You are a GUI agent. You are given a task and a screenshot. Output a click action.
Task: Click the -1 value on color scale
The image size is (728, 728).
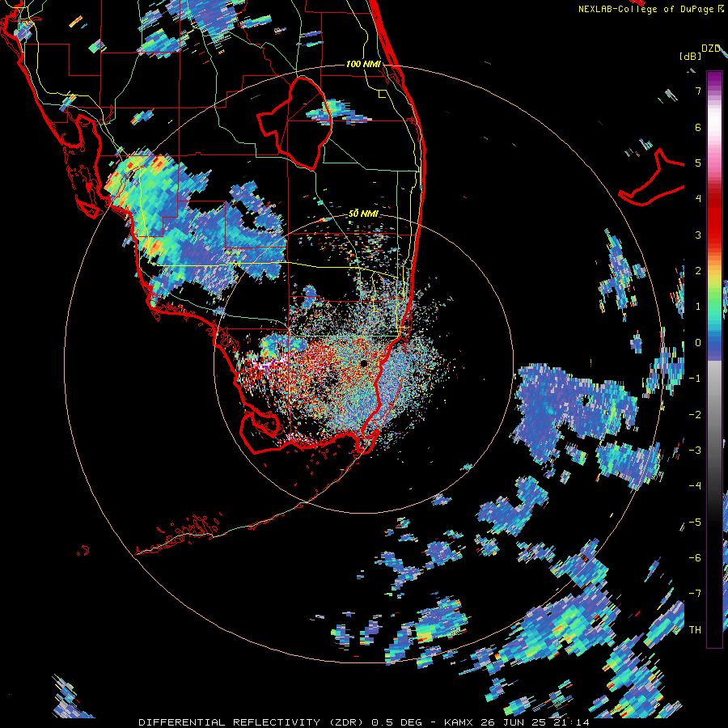click(695, 379)
